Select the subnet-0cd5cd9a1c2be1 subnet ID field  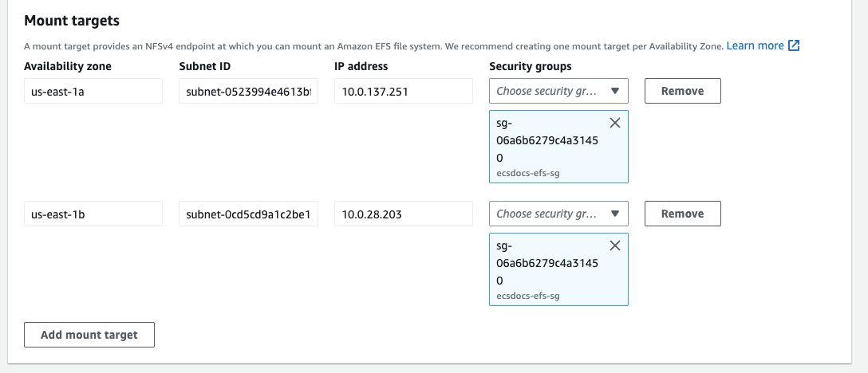coord(249,214)
